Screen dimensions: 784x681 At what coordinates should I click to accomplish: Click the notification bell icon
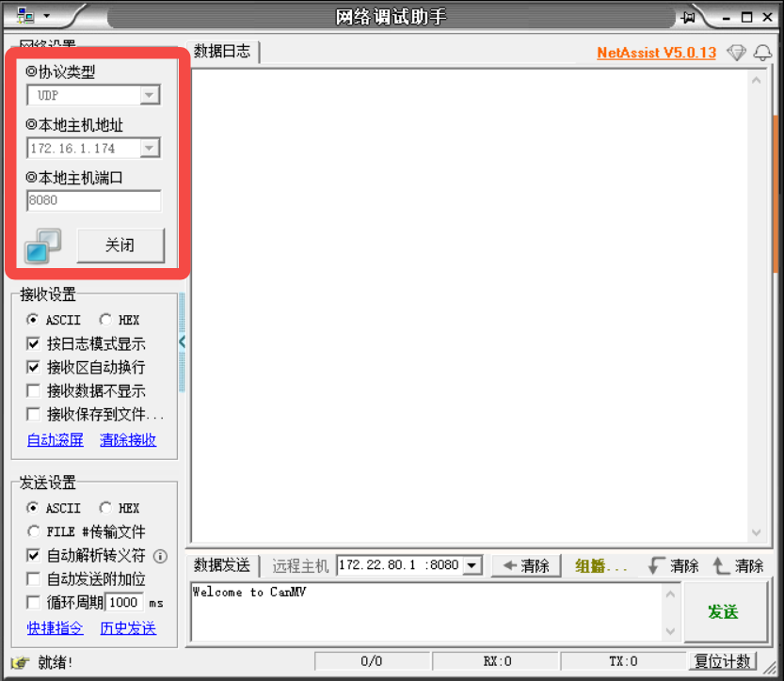click(x=761, y=53)
